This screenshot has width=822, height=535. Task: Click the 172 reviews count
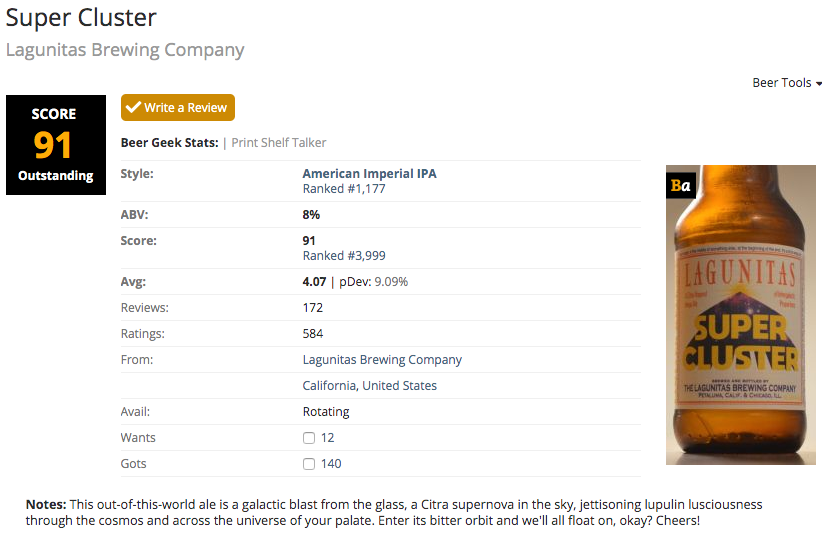[313, 308]
